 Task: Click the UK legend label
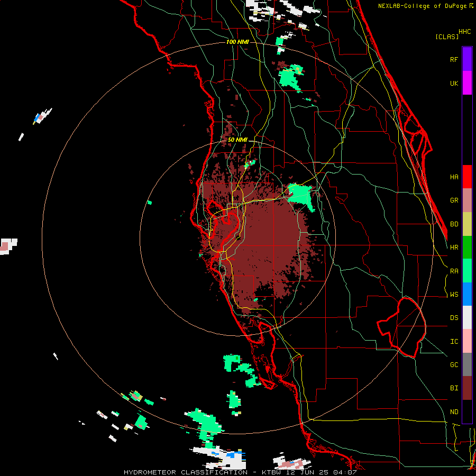(x=454, y=83)
